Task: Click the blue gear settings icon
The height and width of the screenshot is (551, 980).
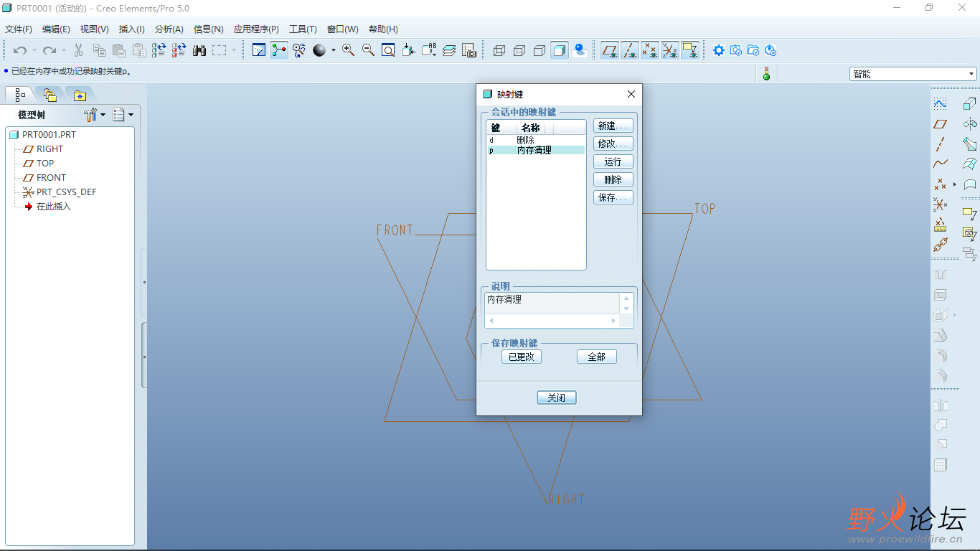Action: [x=719, y=50]
